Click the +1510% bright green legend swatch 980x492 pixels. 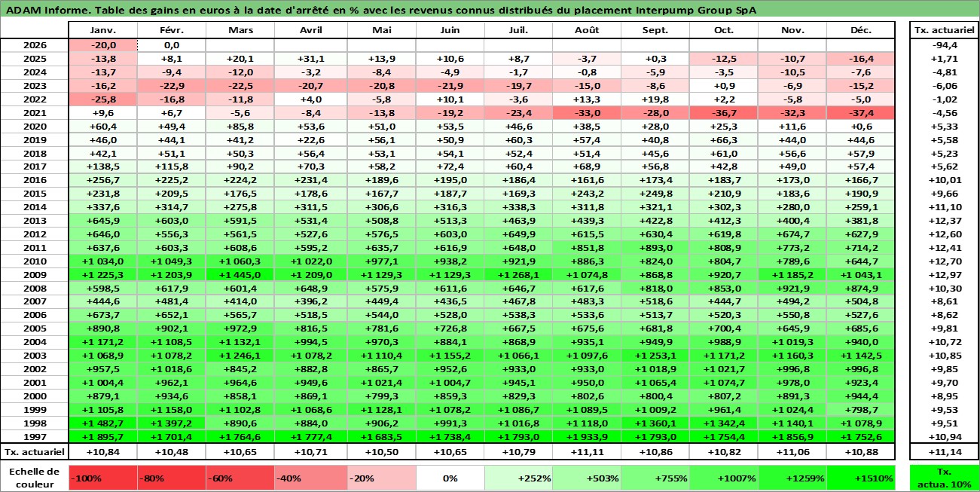click(x=861, y=478)
